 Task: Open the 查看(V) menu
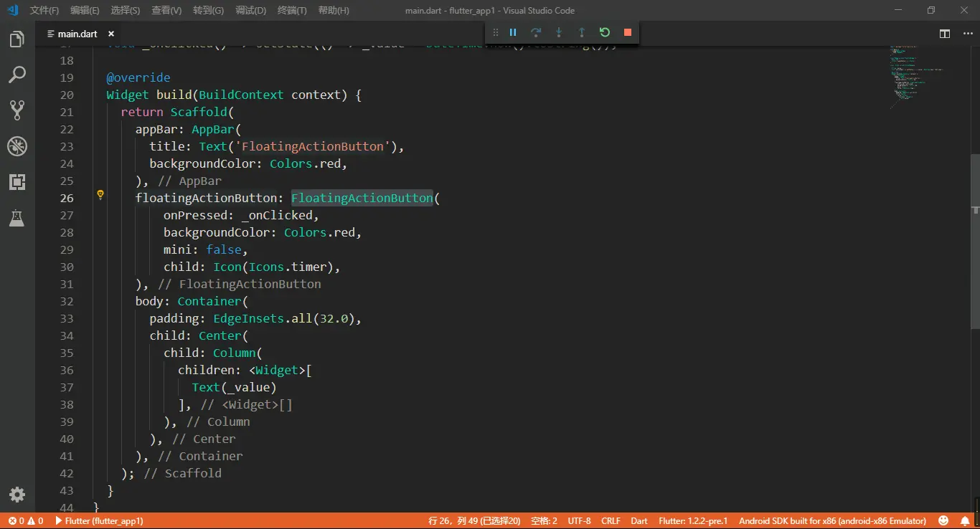click(166, 11)
